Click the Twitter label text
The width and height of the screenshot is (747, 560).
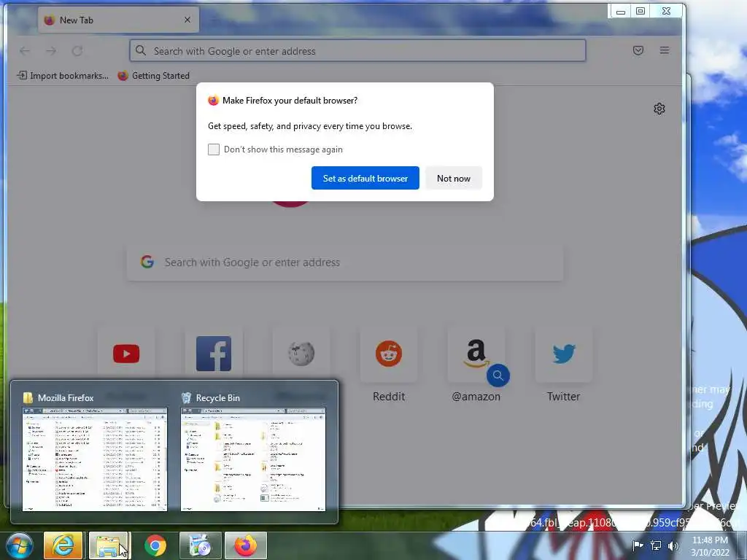point(564,396)
